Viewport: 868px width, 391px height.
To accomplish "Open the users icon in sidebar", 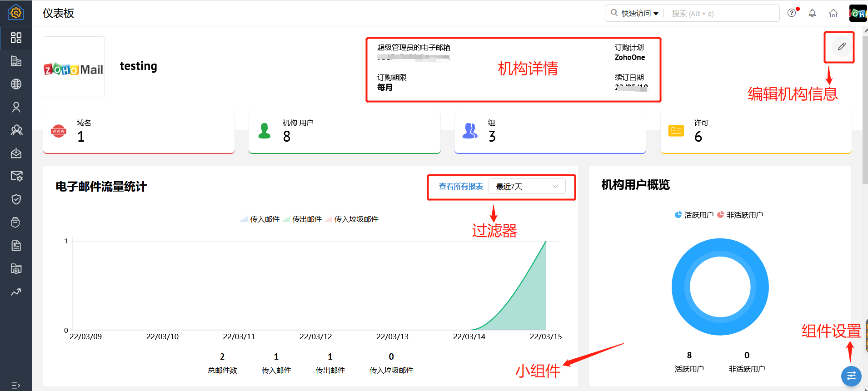I will (16, 107).
